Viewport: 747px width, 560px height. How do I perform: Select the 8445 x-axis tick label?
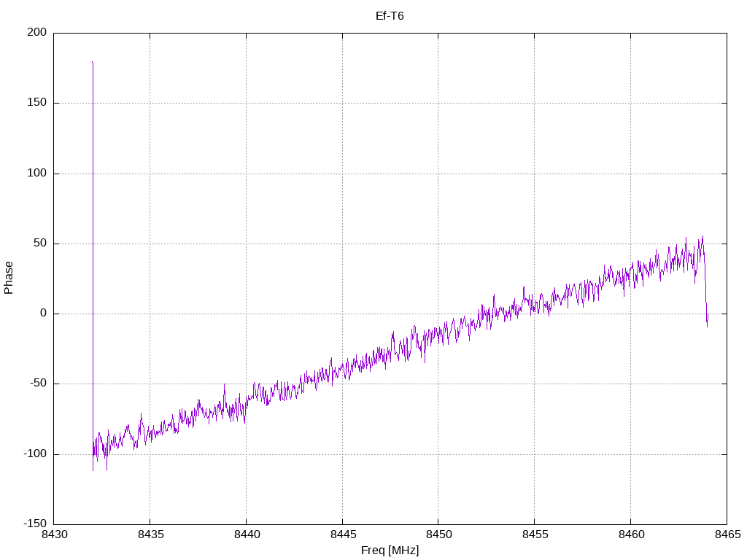point(342,536)
